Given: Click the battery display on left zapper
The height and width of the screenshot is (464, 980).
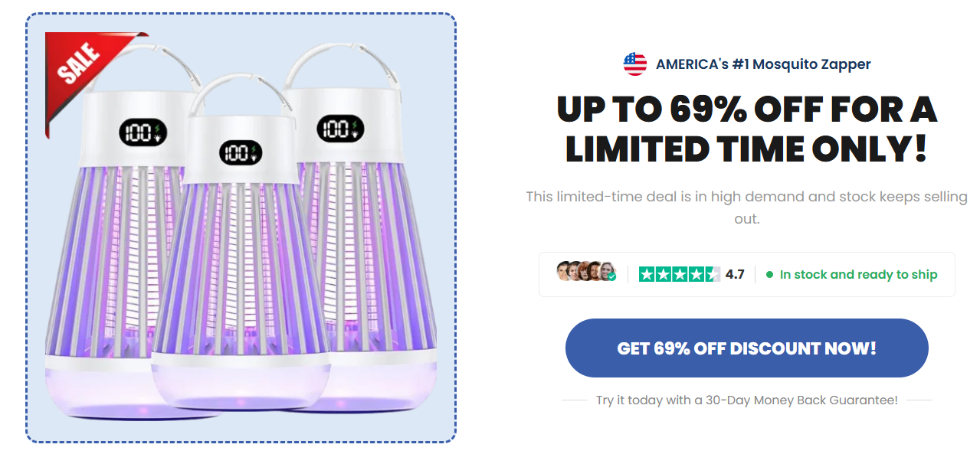Looking at the screenshot, I should [x=143, y=132].
